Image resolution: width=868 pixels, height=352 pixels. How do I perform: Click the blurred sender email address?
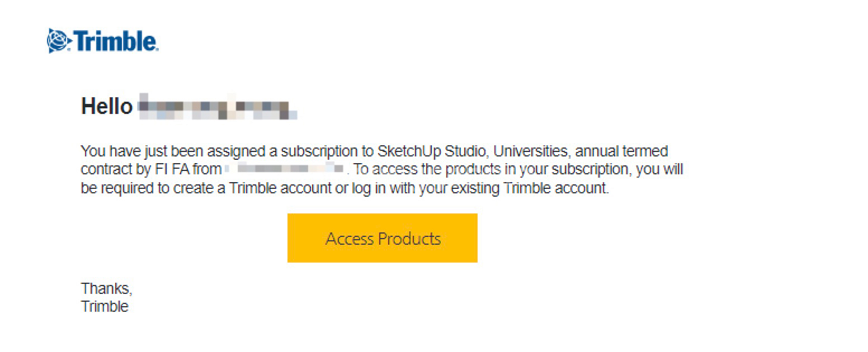[284, 169]
